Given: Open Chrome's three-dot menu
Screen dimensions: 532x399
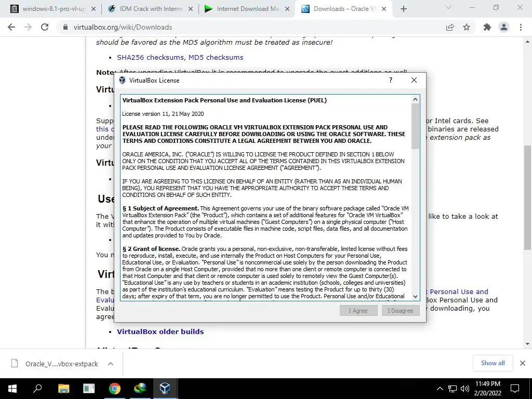Looking at the screenshot, I should point(521,27).
